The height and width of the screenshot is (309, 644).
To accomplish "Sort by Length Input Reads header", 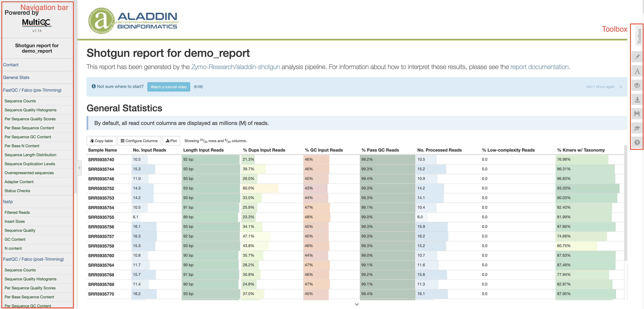I will point(203,150).
